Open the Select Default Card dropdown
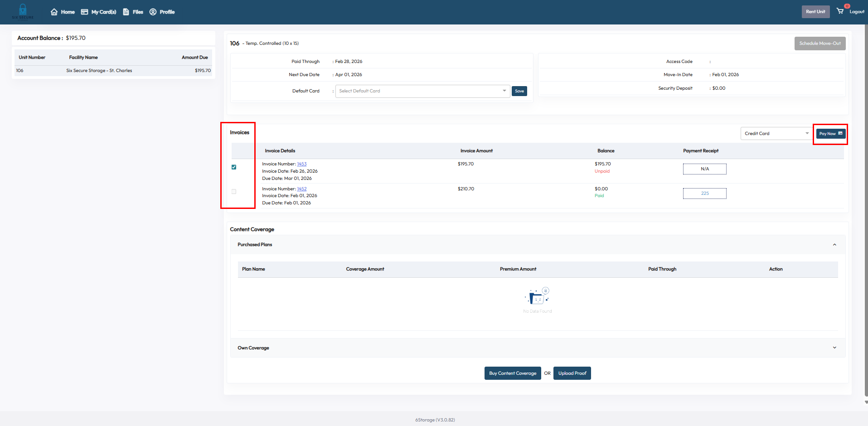The height and width of the screenshot is (426, 868). 422,91
